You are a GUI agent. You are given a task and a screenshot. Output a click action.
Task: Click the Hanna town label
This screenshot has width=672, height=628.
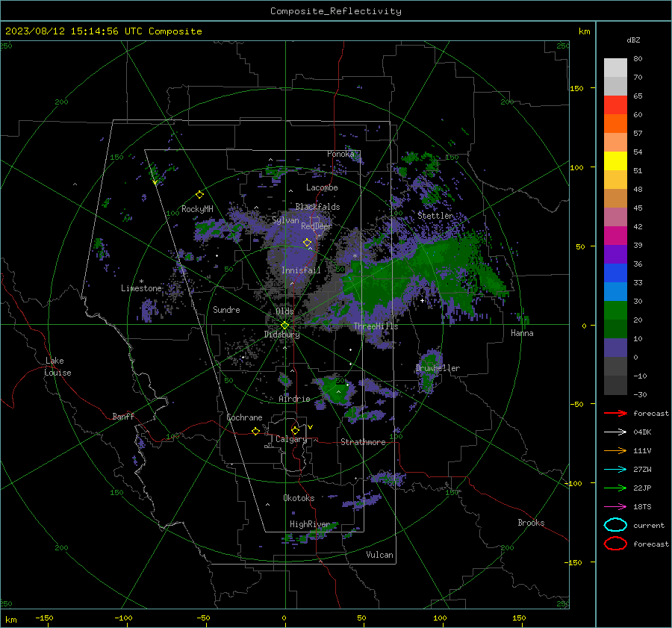tap(522, 333)
